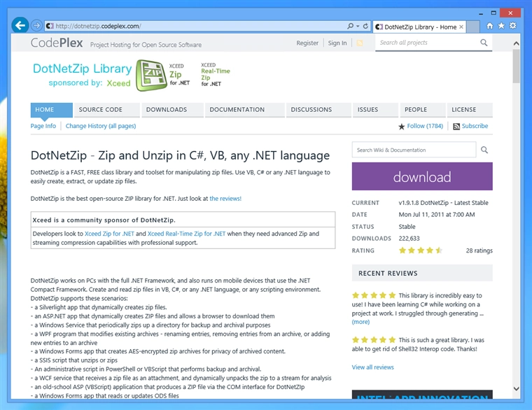
Task: Focus the Search all projects field
Action: [x=428, y=43]
